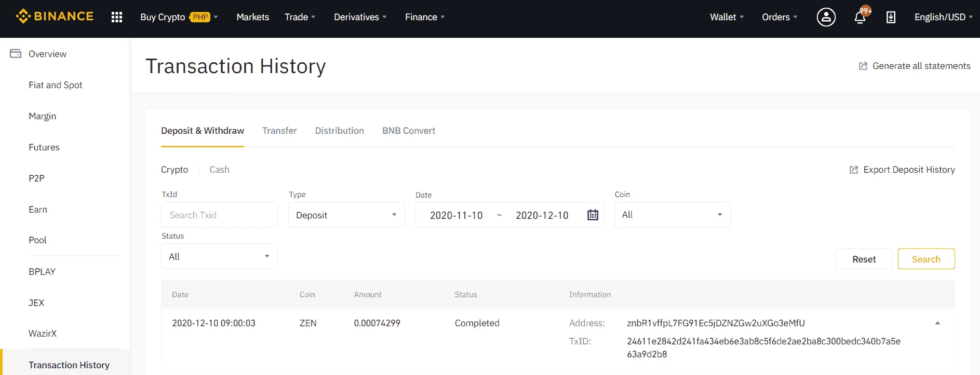Open Futures in the sidebar
The width and height of the screenshot is (980, 375).
(44, 147)
